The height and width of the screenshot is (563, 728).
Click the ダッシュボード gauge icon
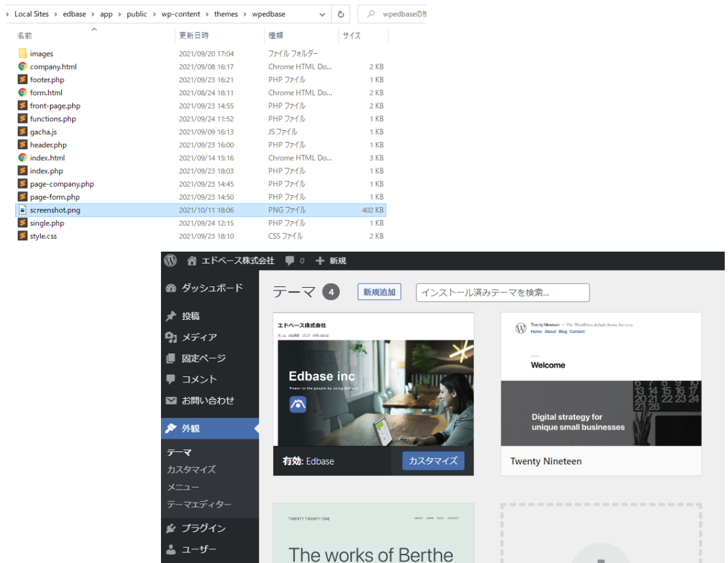click(171, 288)
